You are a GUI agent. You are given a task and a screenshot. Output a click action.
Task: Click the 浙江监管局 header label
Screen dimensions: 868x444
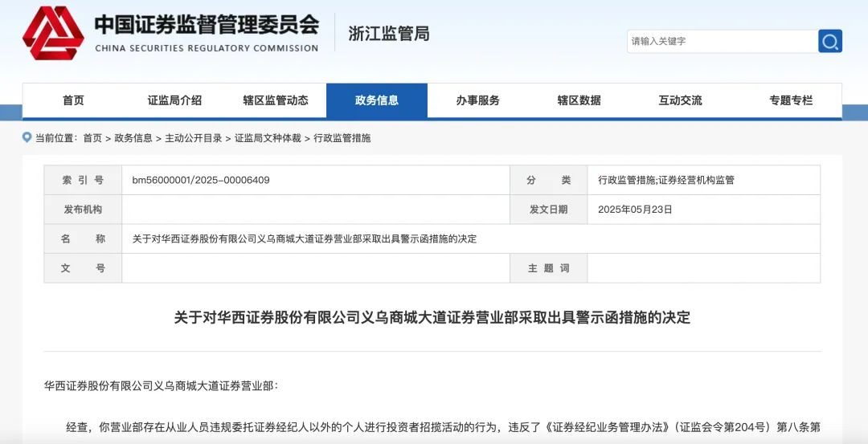389,34
